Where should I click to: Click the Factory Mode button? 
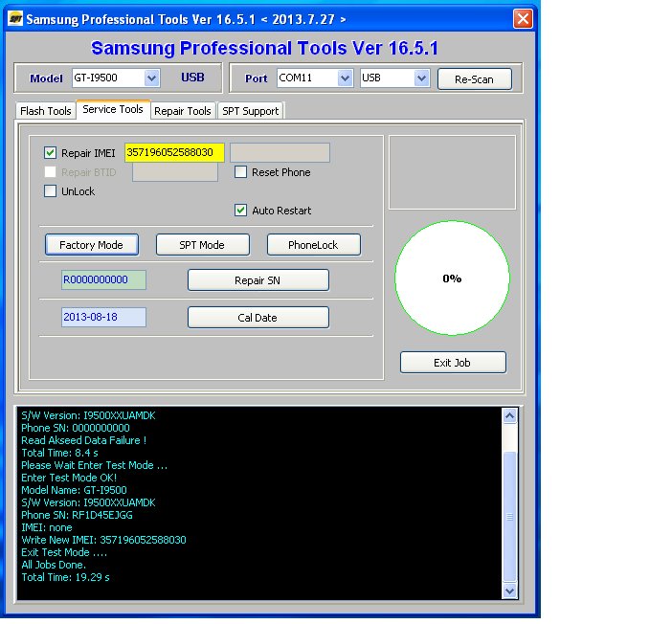pos(91,245)
